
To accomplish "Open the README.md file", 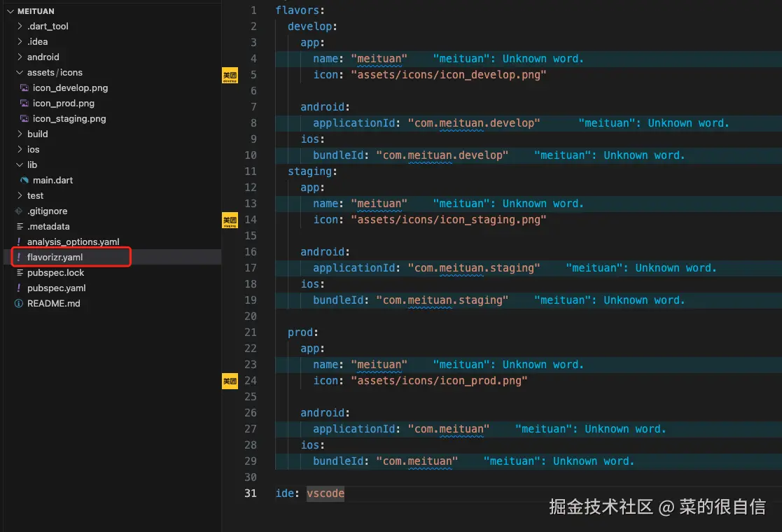I will [53, 303].
